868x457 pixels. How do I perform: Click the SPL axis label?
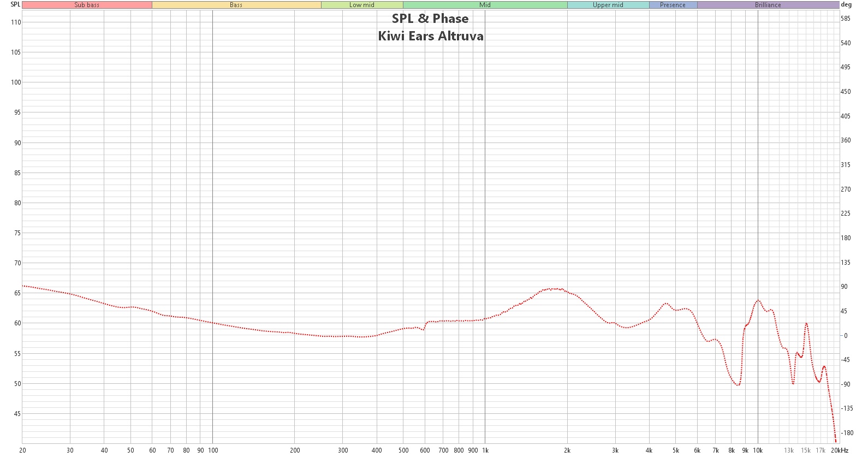click(x=15, y=4)
